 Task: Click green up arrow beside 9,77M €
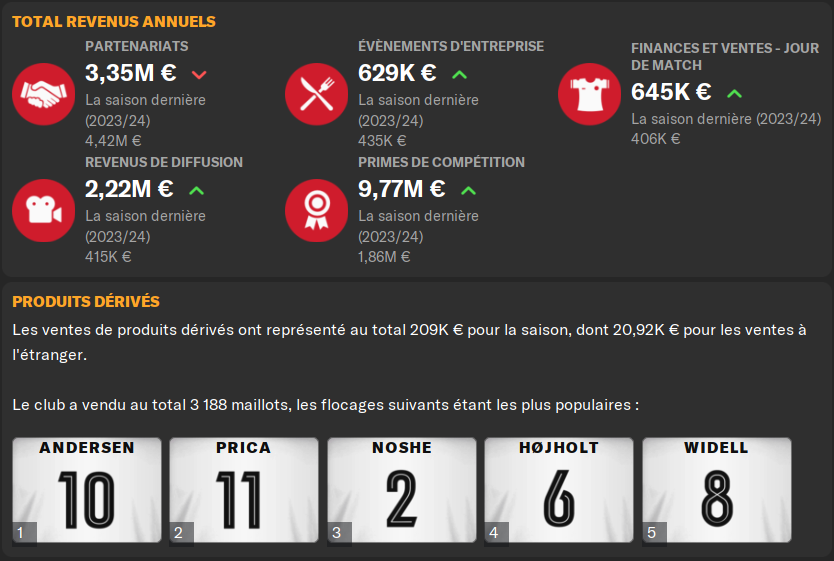(x=469, y=190)
